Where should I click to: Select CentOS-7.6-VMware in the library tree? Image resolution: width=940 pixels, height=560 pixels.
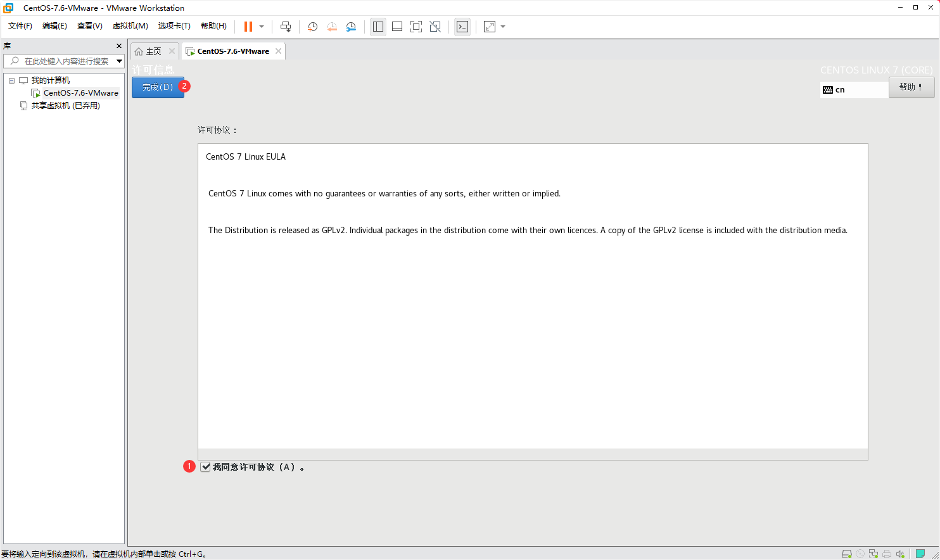point(80,93)
